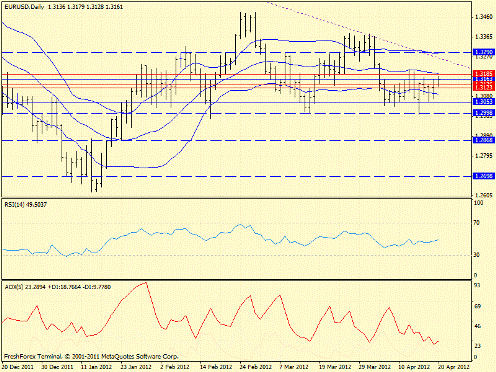Click the 19 Mar 2012 date label
This screenshot has width=496, height=372.
click(335, 367)
